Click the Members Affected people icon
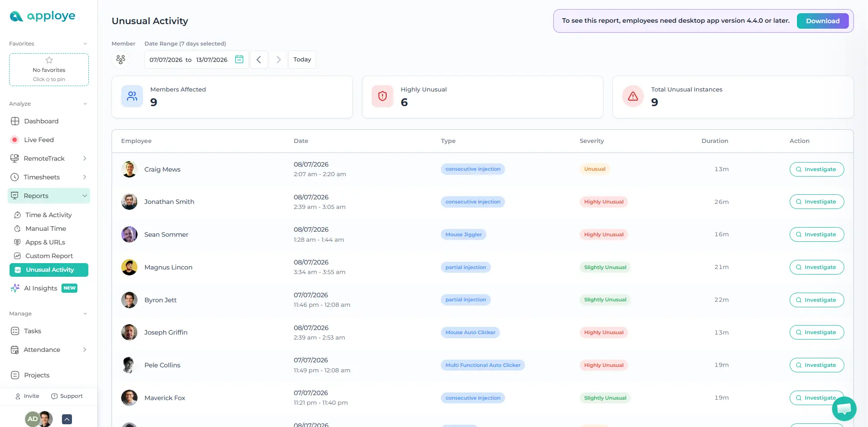868x427 pixels. (132, 96)
